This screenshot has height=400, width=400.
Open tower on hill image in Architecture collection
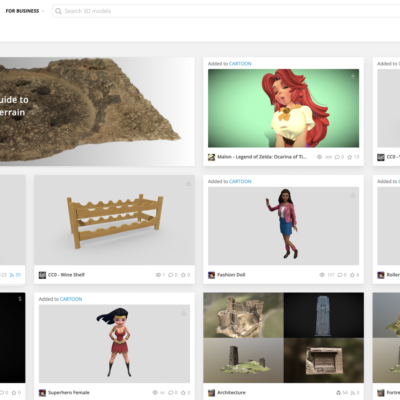[243, 360]
